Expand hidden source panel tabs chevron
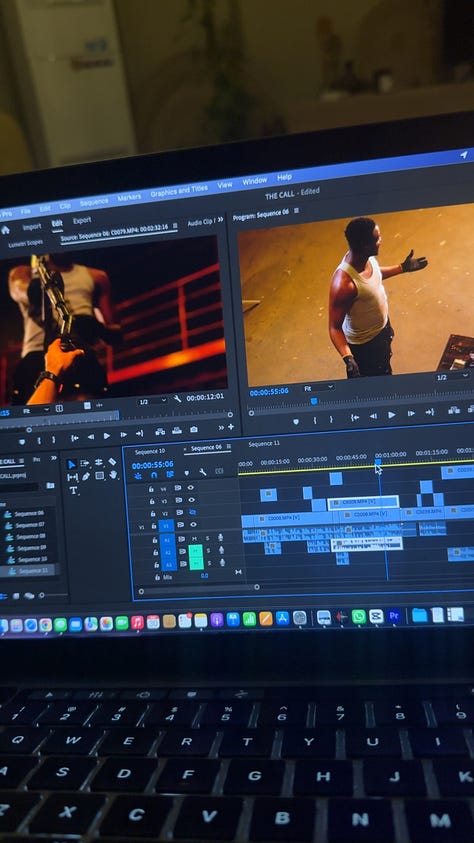Screen dimensions: 474x843 point(220,219)
